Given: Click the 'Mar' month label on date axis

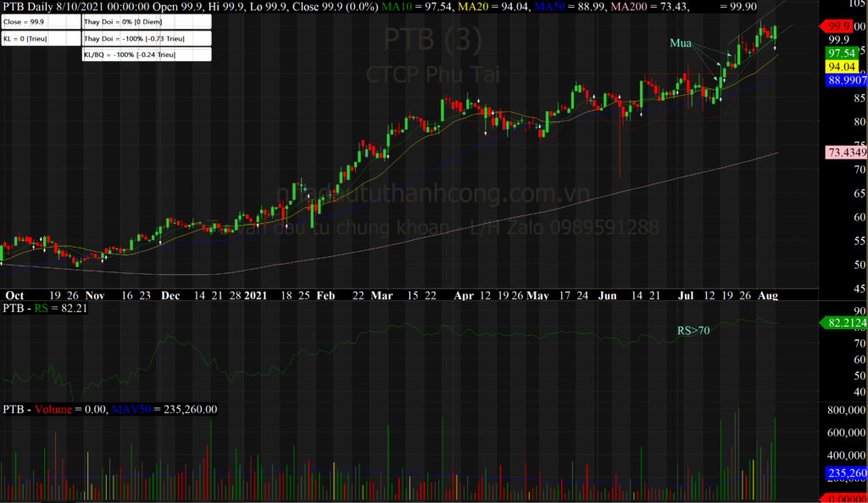Looking at the screenshot, I should [x=382, y=296].
